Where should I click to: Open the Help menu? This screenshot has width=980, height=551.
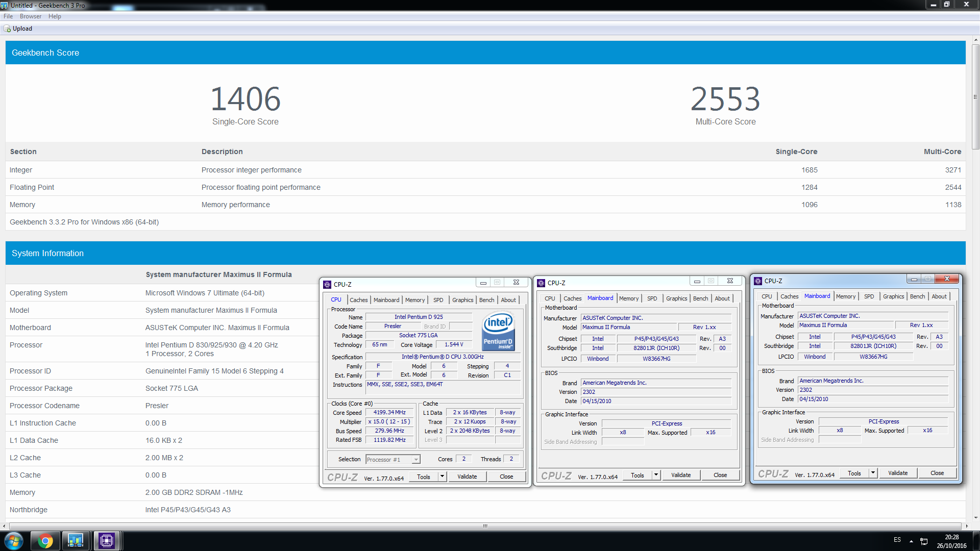tap(55, 16)
